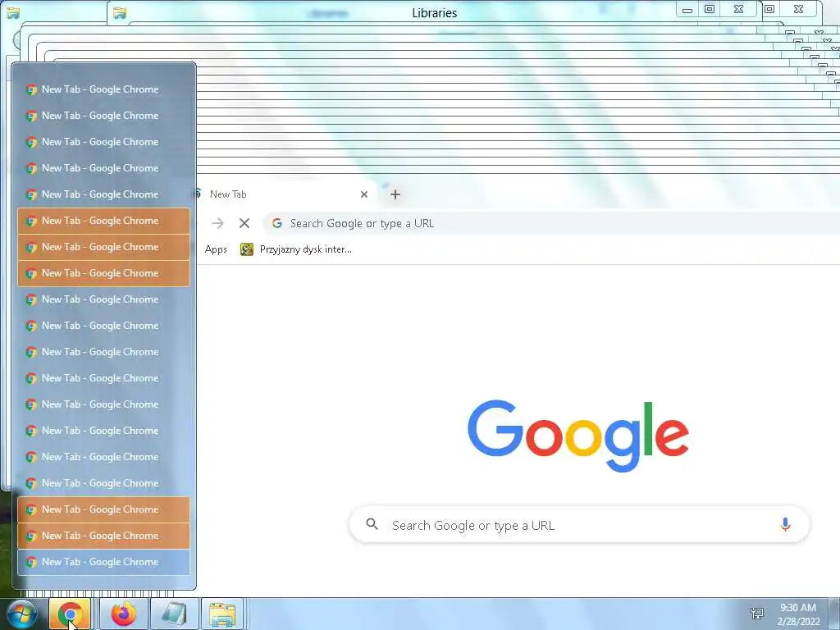Viewport: 840px width, 630px height.
Task: Click the network icon in system tray
Action: point(757,614)
